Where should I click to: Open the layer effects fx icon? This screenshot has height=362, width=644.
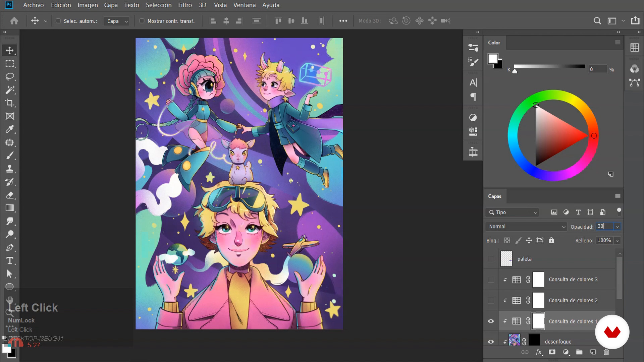(x=539, y=352)
